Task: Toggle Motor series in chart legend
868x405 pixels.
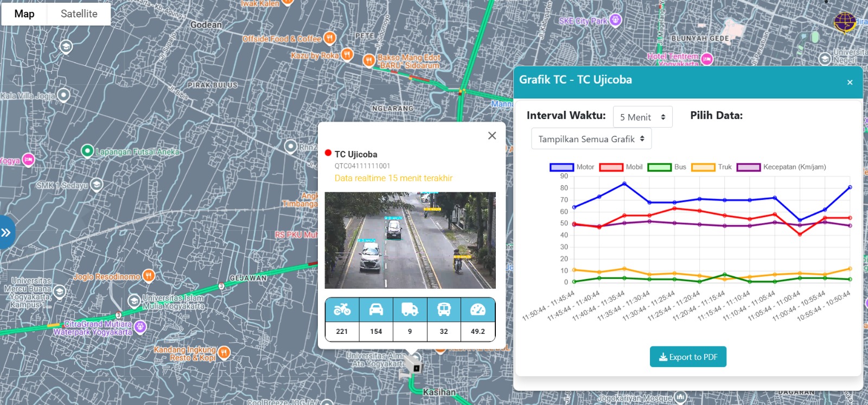Action: 561,167
